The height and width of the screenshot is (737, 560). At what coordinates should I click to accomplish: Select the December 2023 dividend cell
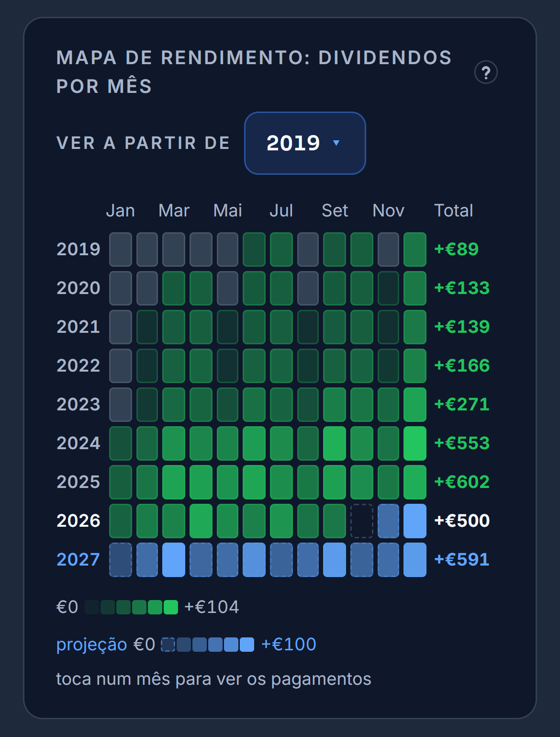point(415,405)
